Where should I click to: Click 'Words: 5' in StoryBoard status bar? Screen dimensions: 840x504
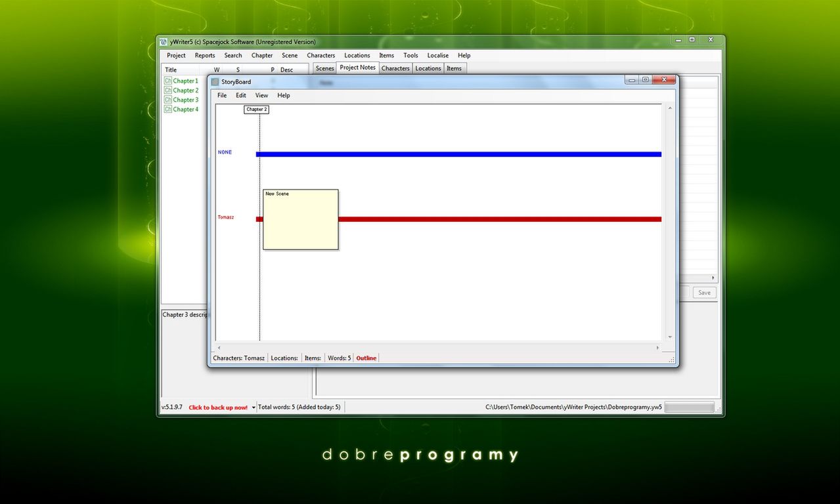[340, 358]
